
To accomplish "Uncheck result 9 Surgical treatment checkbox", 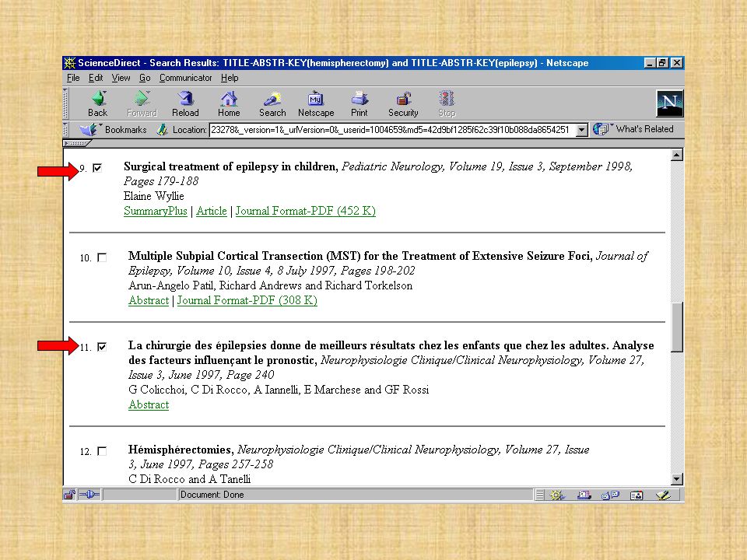I will pos(97,168).
